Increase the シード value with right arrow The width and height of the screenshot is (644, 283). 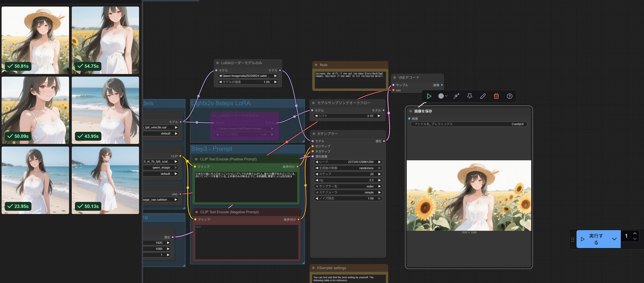coord(379,162)
